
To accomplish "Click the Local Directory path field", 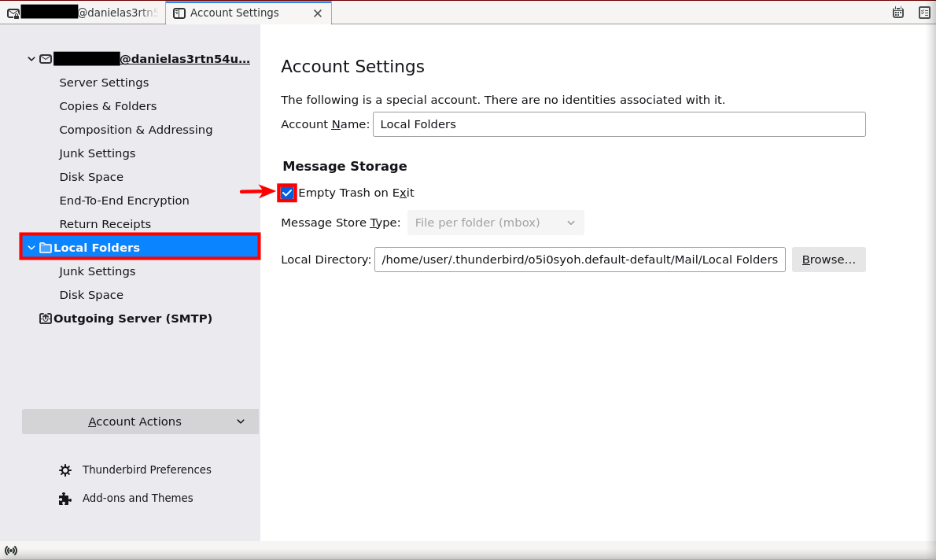I will [x=579, y=260].
